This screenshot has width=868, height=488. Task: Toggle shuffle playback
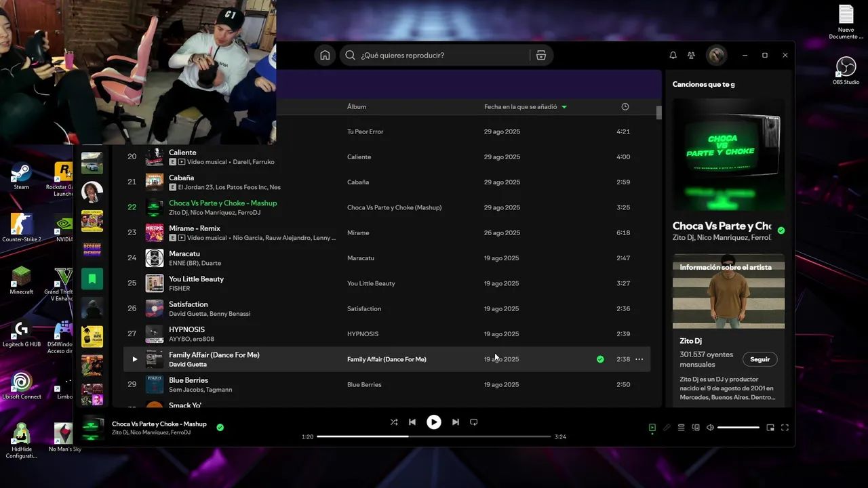(x=394, y=422)
